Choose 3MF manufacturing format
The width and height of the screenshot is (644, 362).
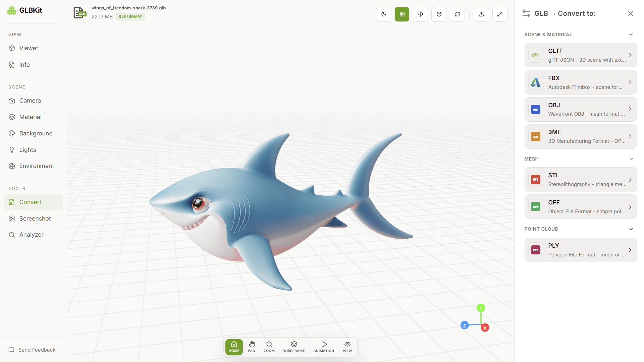click(581, 136)
